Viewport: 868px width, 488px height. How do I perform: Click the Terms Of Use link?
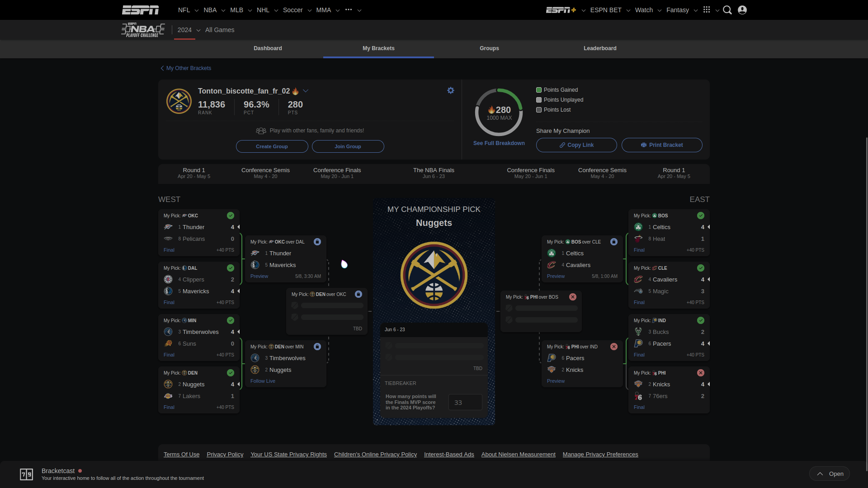(181, 455)
